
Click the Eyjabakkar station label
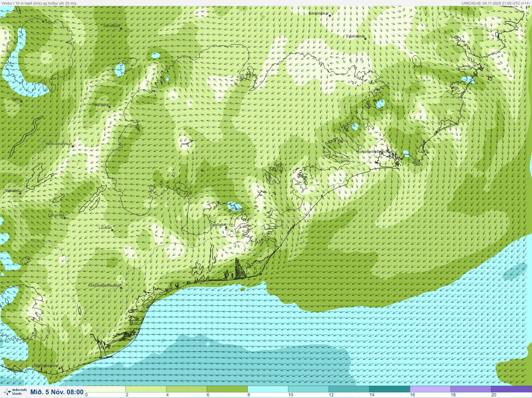click(x=355, y=36)
